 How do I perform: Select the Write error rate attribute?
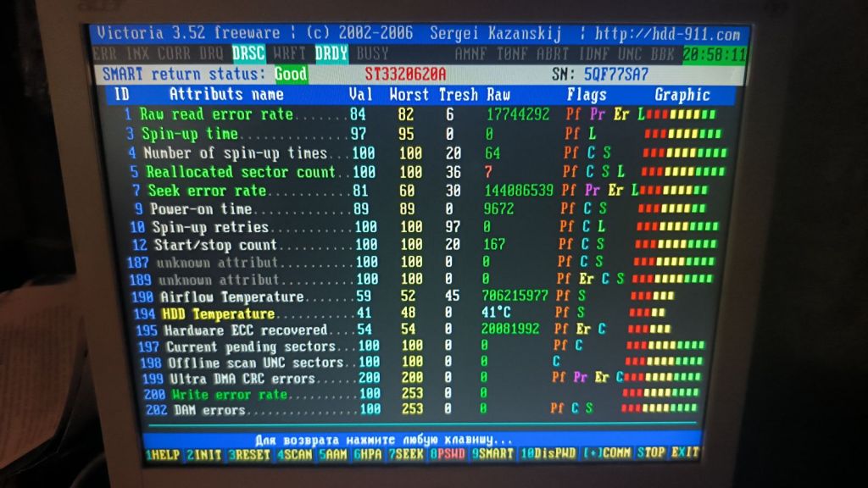(229, 395)
